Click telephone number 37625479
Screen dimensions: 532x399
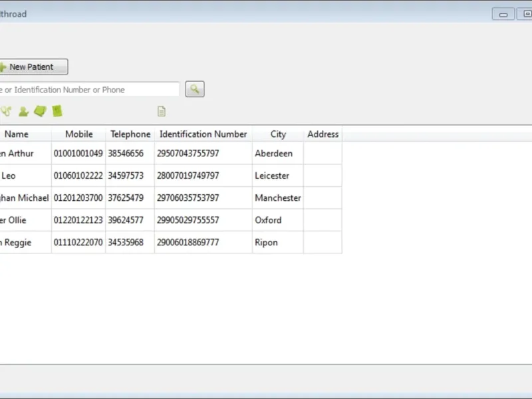click(126, 198)
